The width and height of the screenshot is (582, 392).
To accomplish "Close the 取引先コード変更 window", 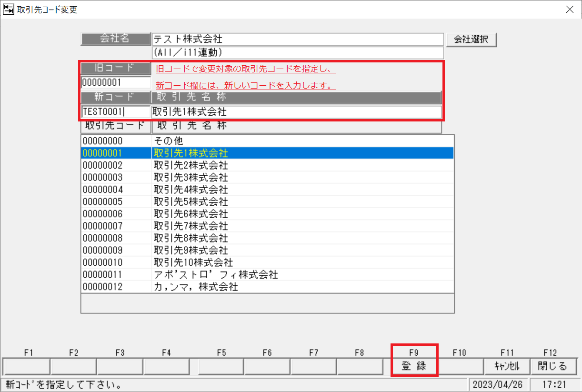I will tap(569, 10).
